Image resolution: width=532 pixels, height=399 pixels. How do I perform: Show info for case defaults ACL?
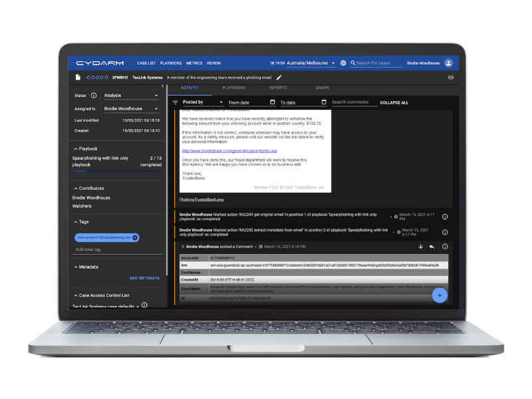tap(144, 305)
